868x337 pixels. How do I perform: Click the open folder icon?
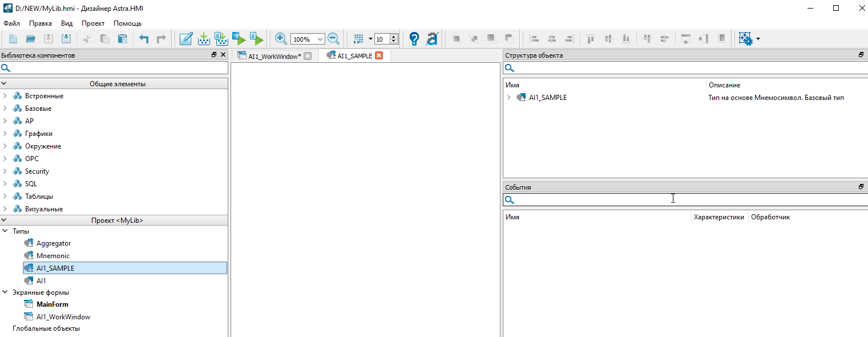coord(31,39)
